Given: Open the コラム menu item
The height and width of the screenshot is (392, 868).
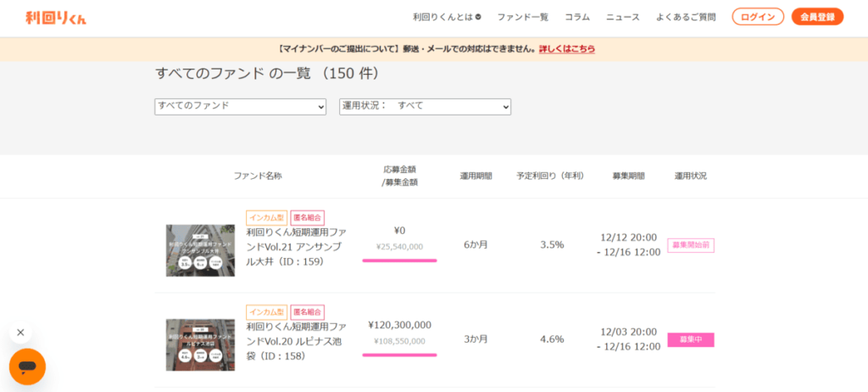Looking at the screenshot, I should 576,17.
